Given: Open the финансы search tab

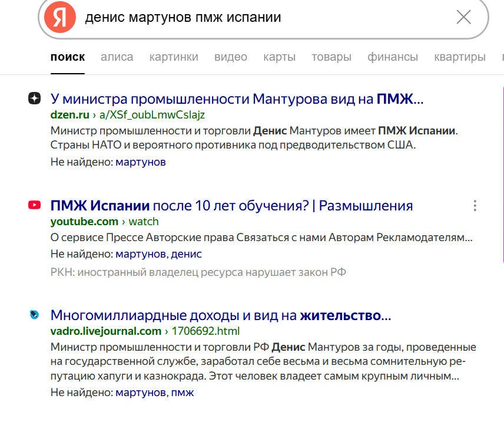Looking at the screenshot, I should (x=393, y=57).
